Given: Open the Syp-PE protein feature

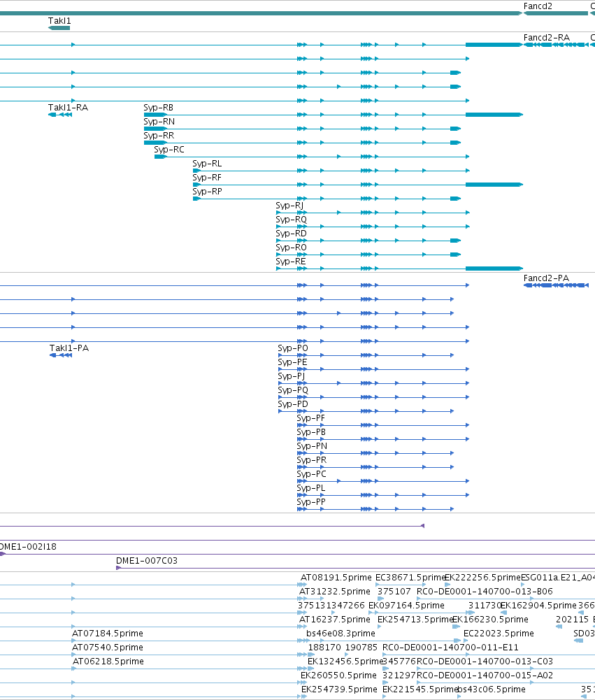Looking at the screenshot, I should [x=292, y=362].
